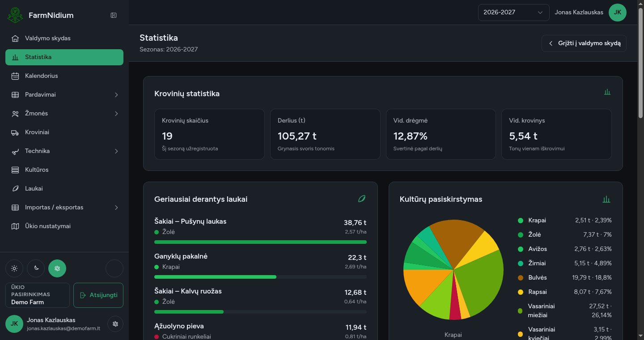Open the 2026-2027 season dropdown

[513, 13]
